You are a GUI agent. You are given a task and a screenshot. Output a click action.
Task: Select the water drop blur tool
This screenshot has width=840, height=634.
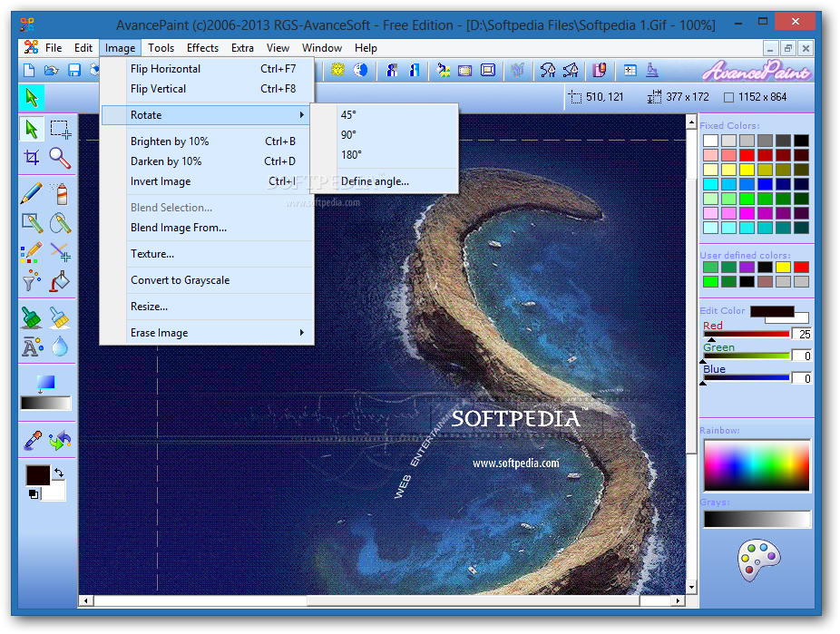60,346
